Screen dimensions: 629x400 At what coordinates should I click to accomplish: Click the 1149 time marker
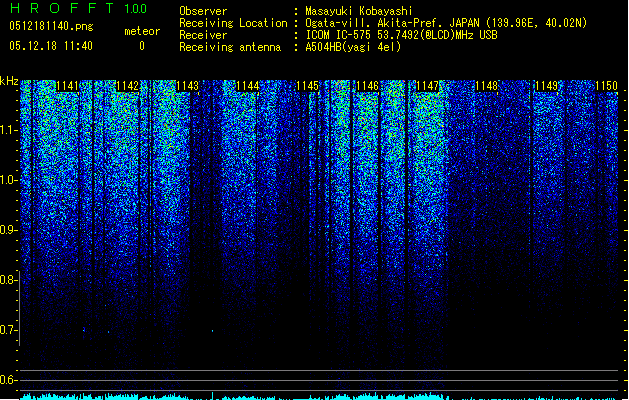(547, 86)
